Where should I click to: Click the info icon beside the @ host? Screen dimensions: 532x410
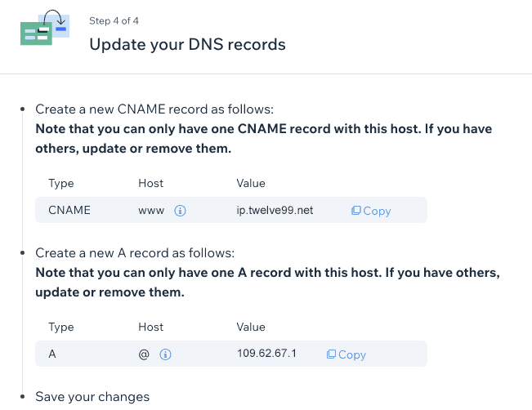(x=165, y=354)
